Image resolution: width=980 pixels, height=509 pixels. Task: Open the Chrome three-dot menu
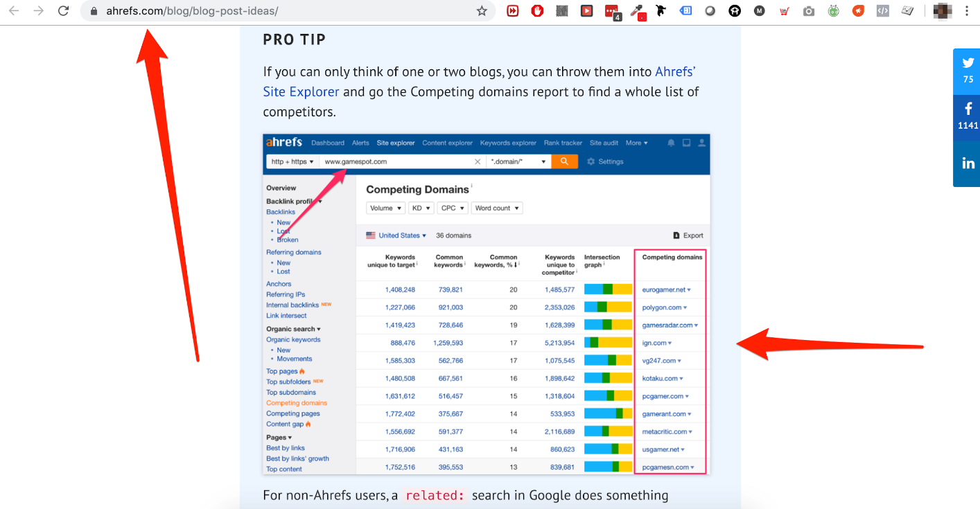[x=966, y=11]
